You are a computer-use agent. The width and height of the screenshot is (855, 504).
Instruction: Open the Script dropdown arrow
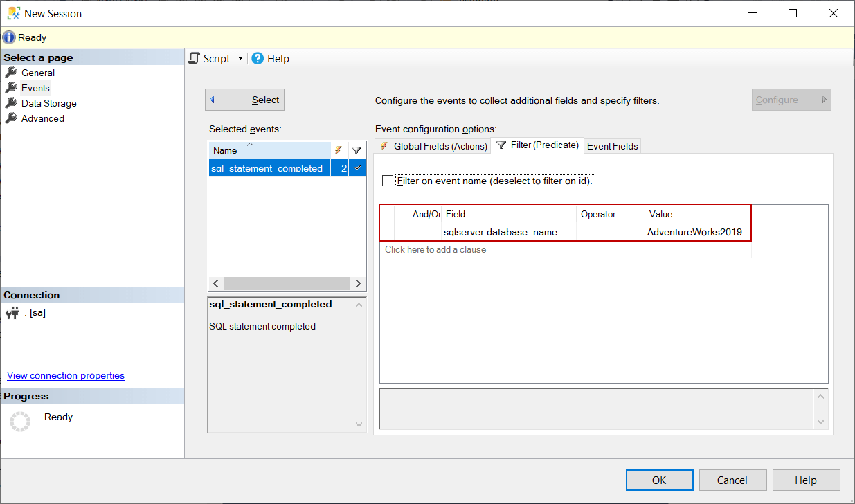coord(240,58)
